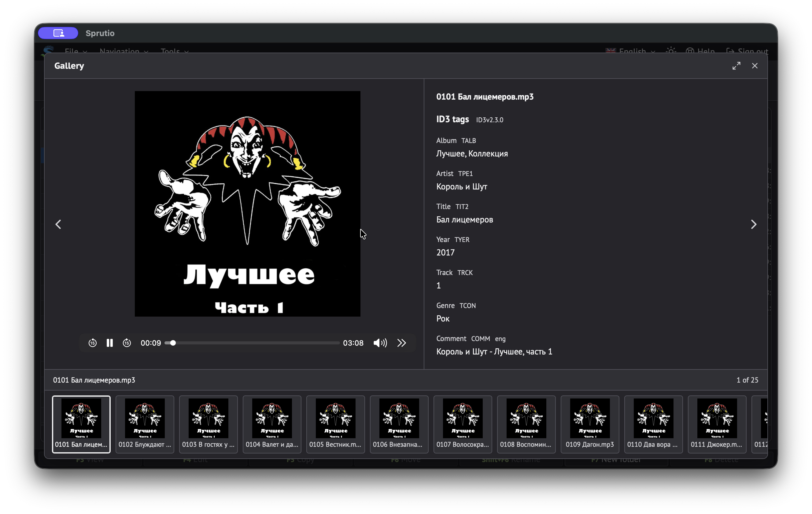Viewport: 812px width, 514px height.
Task: Go to previous gallery item arrow
Action: (58, 225)
